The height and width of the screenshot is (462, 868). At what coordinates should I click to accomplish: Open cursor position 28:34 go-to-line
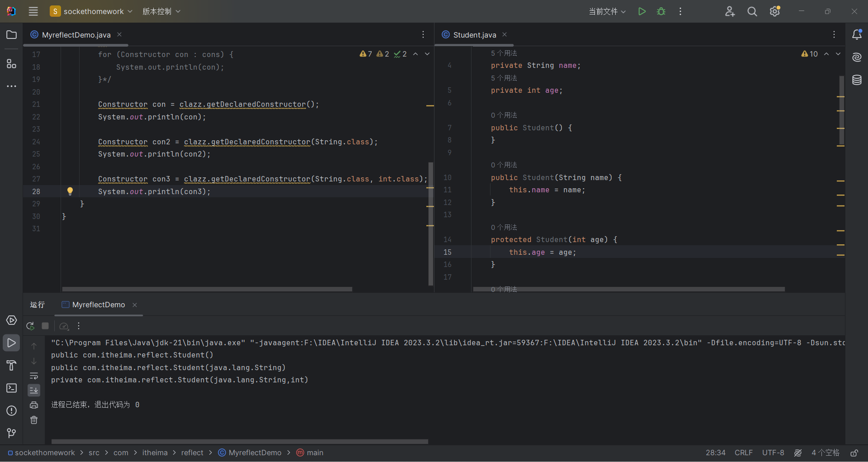(715, 452)
